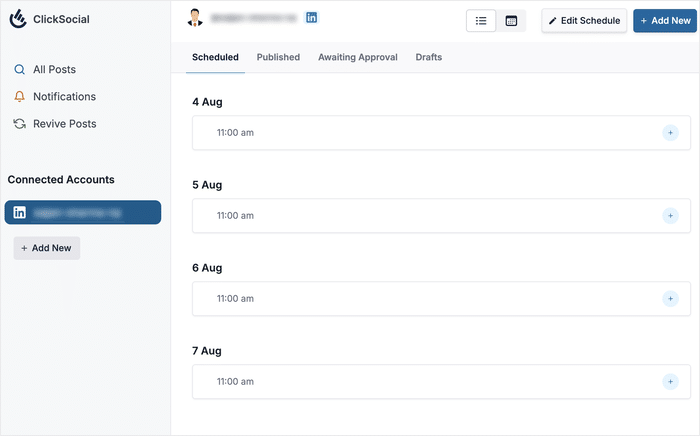Click the LinkedIn badge next to the profile name
This screenshot has width=700, height=436.
tap(311, 17)
